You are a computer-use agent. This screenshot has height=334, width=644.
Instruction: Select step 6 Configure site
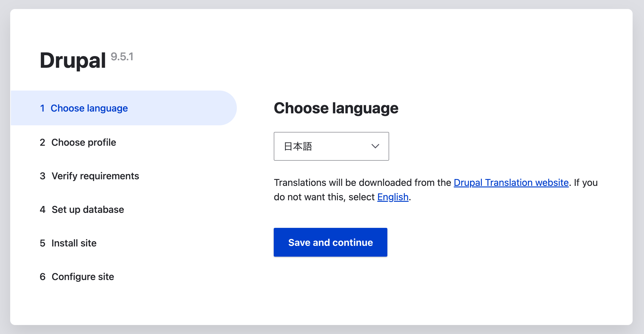click(77, 277)
